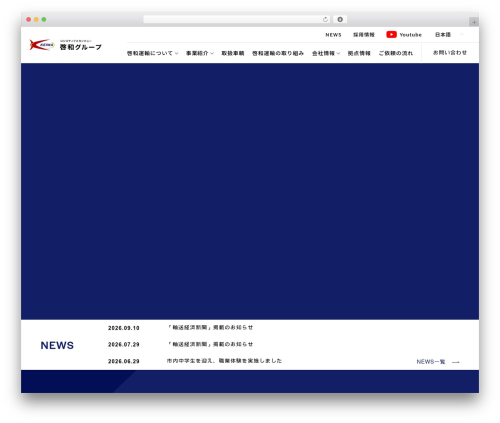Screen dimensions: 500x423
Task: Click the browser address bar
Action: 233,20
